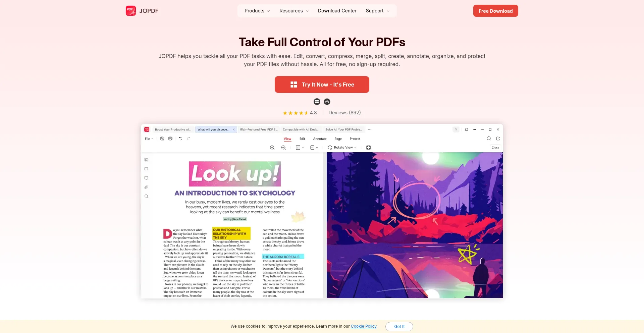Image resolution: width=644 pixels, height=333 pixels.
Task: Click the fullscreen view icon
Action: (x=368, y=148)
